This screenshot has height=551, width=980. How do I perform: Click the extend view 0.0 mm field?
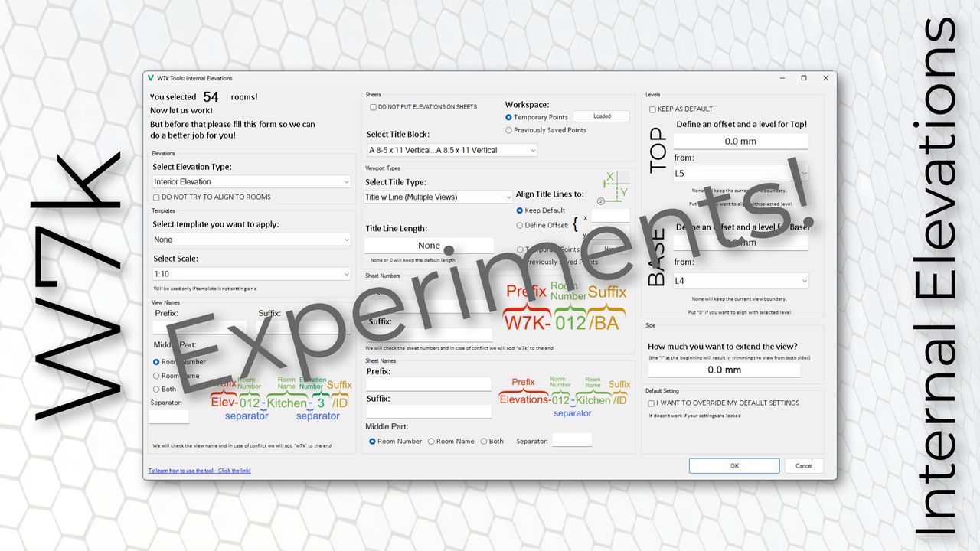click(x=724, y=370)
